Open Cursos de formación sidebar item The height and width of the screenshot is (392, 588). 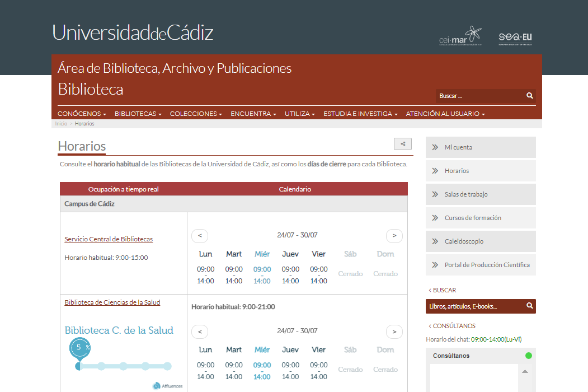(x=481, y=218)
